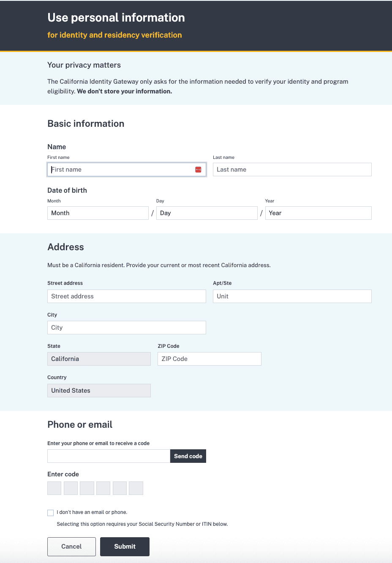Screen dimensions: 392x563
Task: Select the Month date of birth field
Action: (98, 213)
